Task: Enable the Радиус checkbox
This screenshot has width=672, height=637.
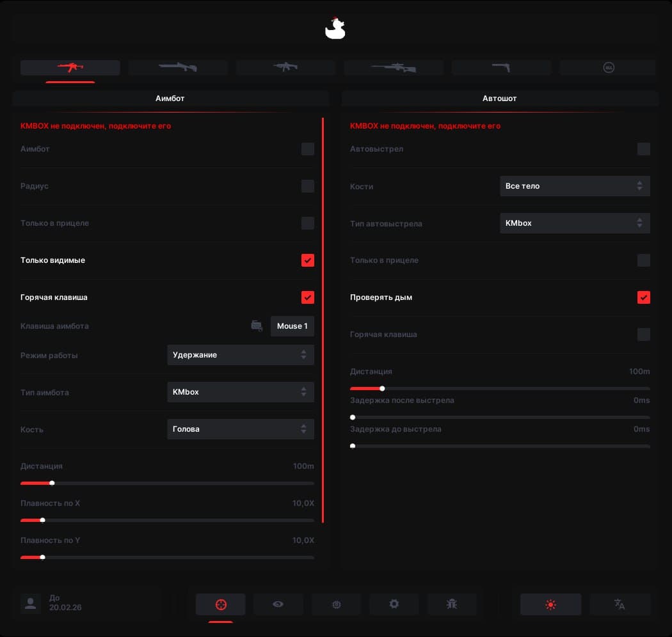Action: [308, 186]
